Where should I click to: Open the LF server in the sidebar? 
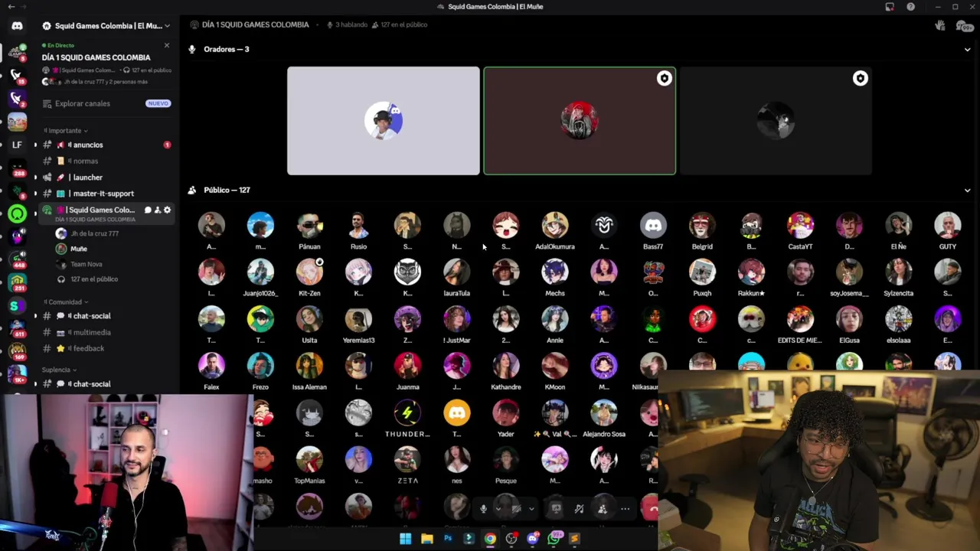point(17,145)
